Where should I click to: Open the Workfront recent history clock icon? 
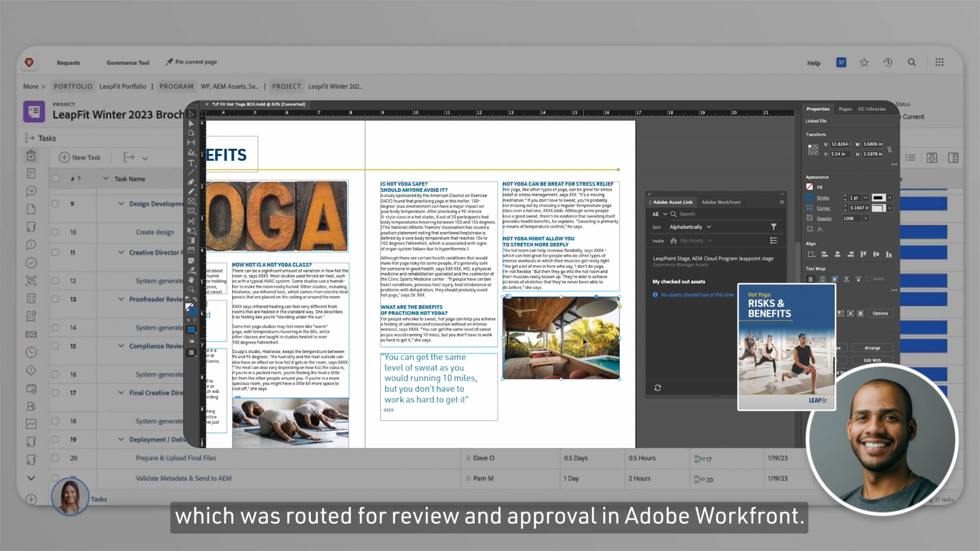tap(888, 62)
